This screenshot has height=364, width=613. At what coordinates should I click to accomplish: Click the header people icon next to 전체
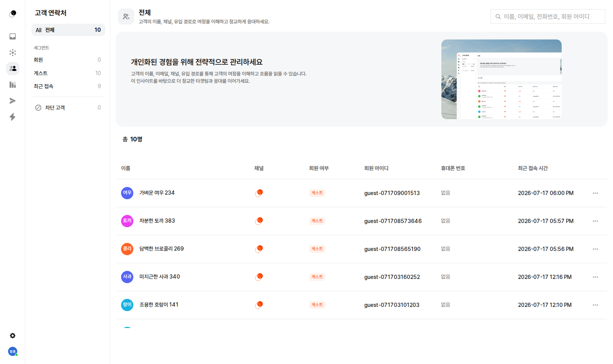[126, 16]
